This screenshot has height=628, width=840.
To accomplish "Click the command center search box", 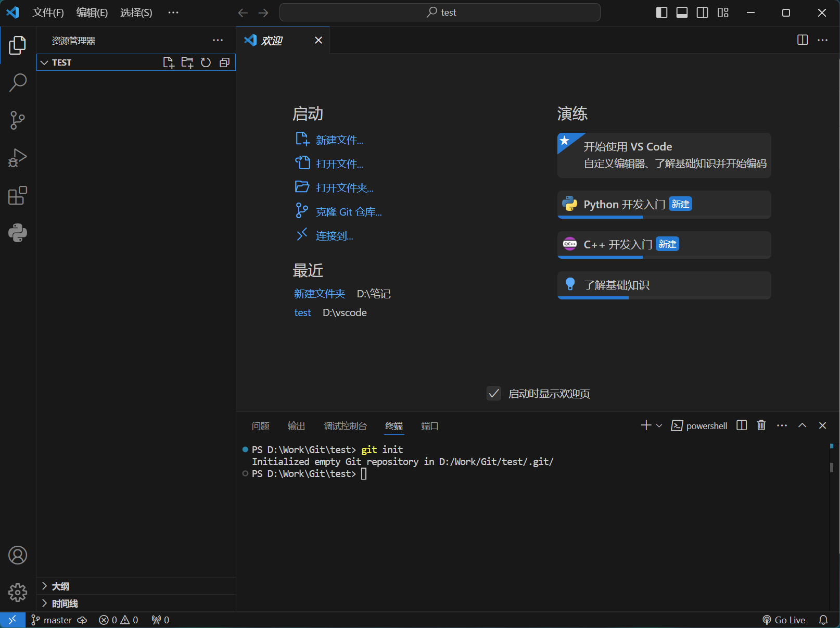I will 440,12.
